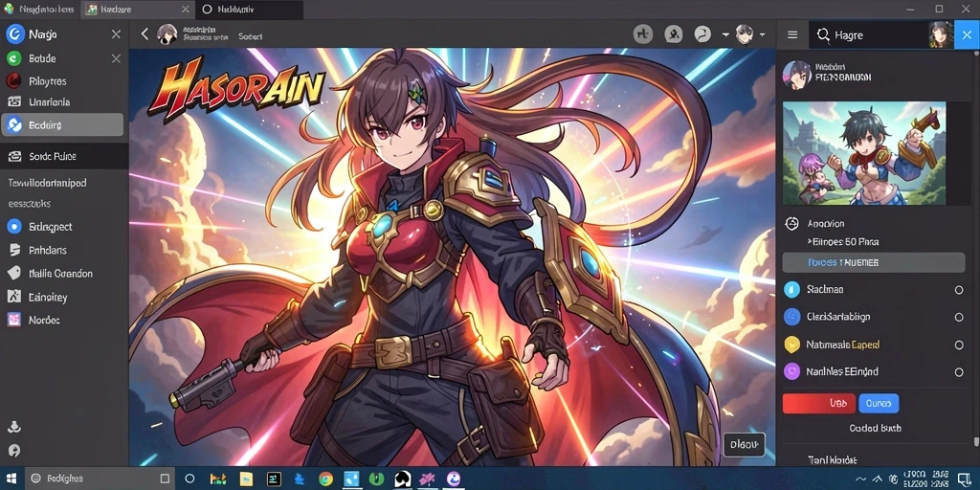This screenshot has width=980, height=490.
Task: Click the person icon in the header toolbar
Action: point(673,34)
